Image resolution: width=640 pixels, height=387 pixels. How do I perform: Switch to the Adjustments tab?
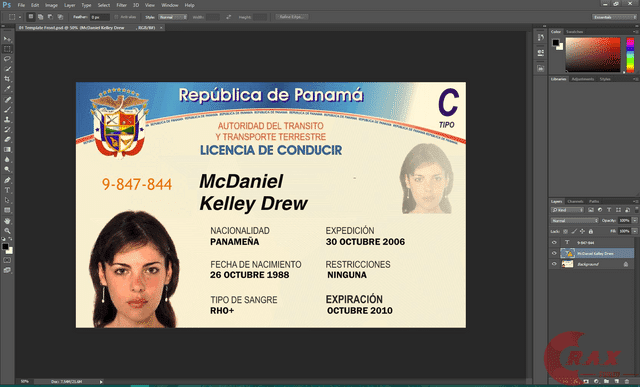pos(582,79)
